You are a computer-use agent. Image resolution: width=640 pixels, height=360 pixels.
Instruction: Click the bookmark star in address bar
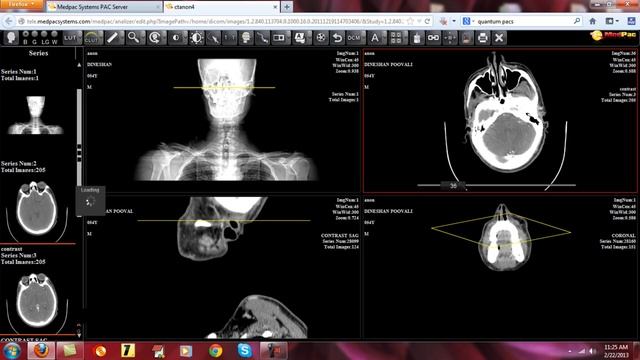[410, 21]
